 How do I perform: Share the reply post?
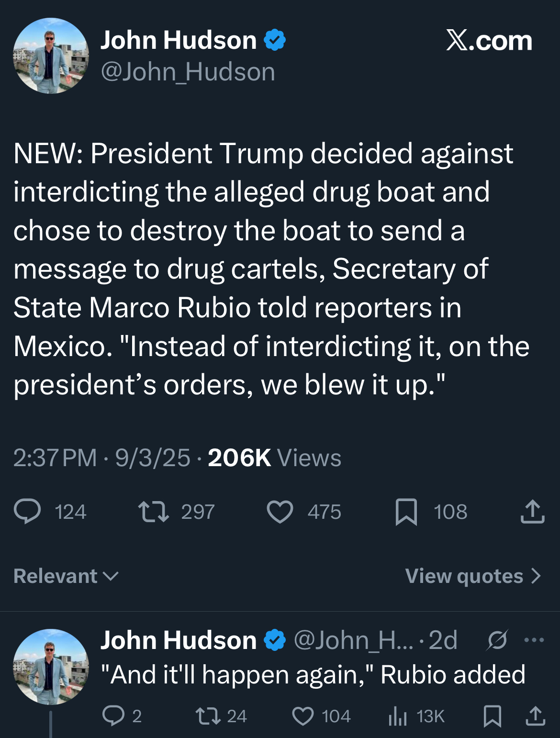(x=535, y=716)
